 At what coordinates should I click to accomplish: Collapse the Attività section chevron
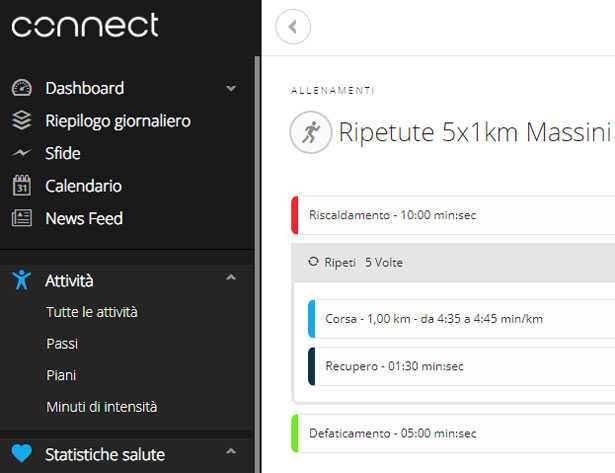pyautogui.click(x=231, y=279)
